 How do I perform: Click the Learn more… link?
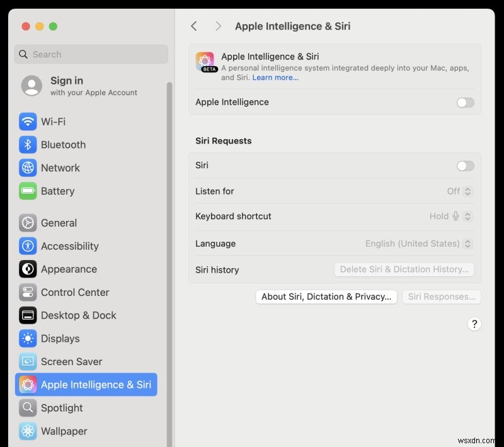[x=275, y=77]
